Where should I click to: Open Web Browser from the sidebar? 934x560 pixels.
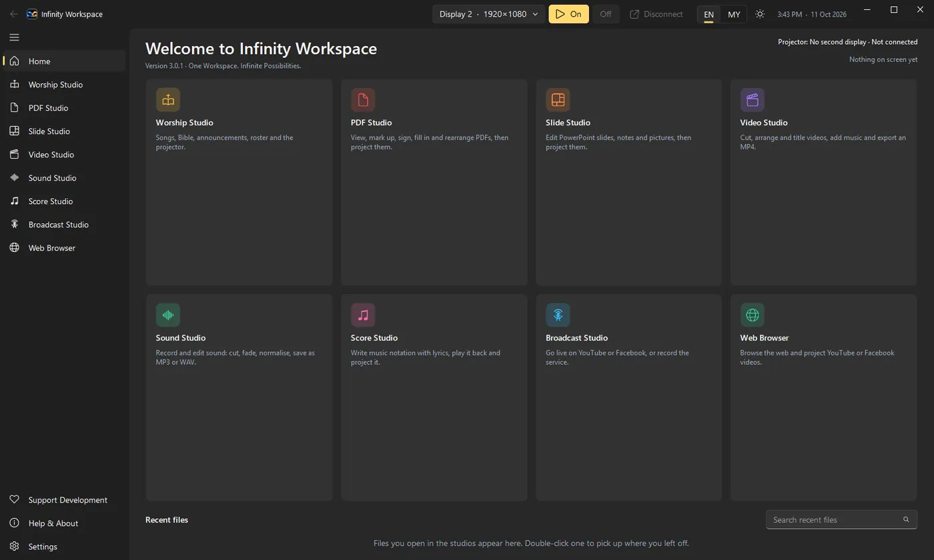[x=64, y=248]
